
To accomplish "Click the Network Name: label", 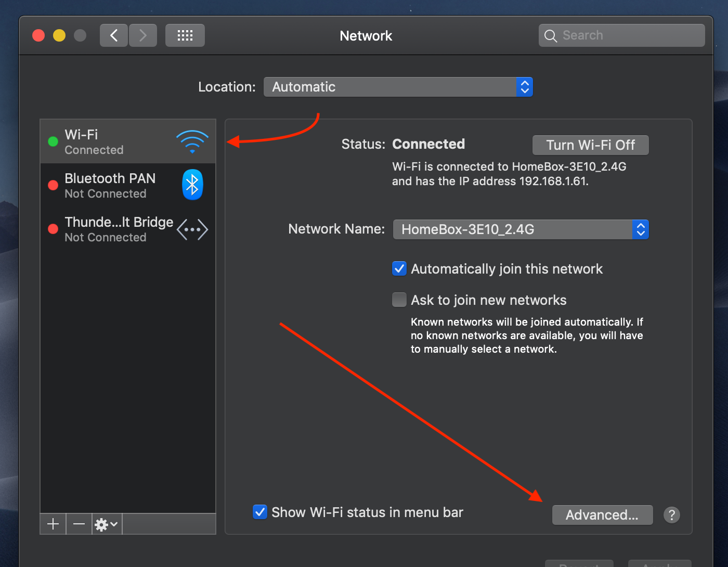I will coord(336,229).
